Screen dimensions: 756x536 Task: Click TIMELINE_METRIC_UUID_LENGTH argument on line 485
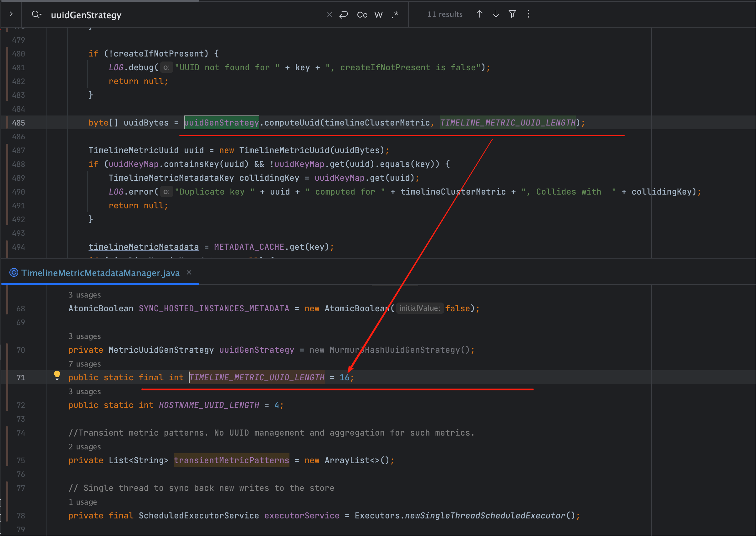click(508, 123)
